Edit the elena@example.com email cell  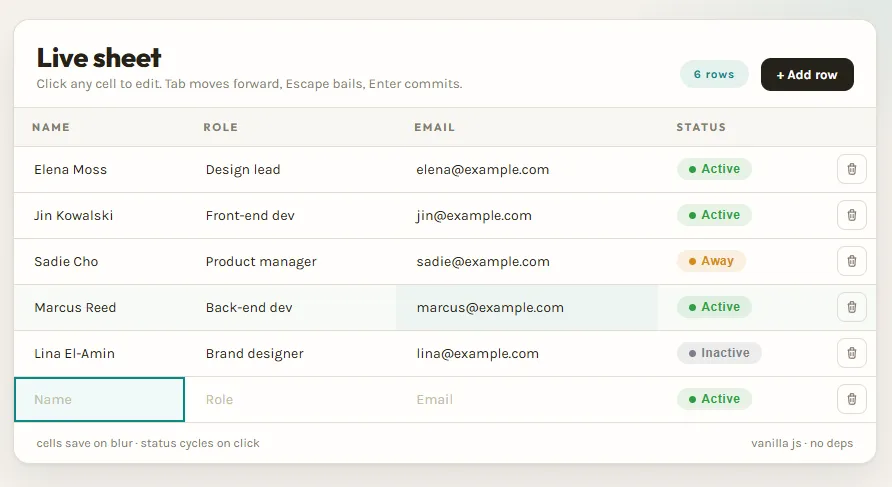527,170
